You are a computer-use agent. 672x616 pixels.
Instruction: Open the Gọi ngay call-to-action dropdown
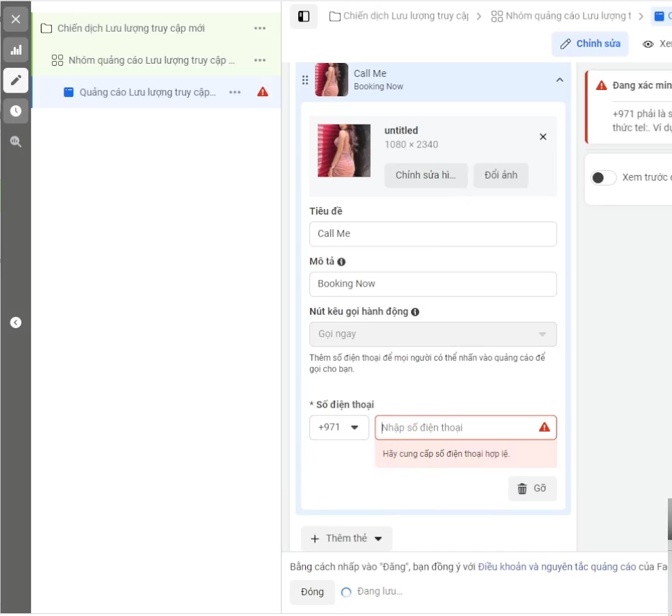(x=433, y=334)
